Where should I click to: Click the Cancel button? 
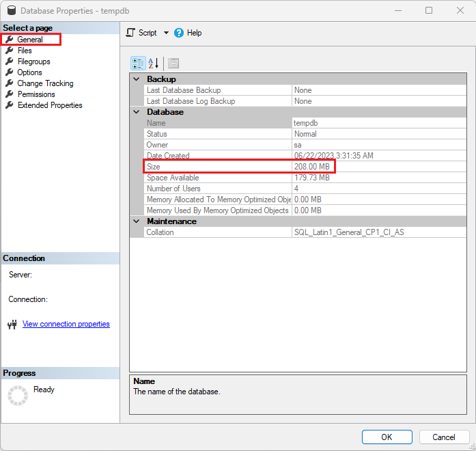(x=443, y=437)
